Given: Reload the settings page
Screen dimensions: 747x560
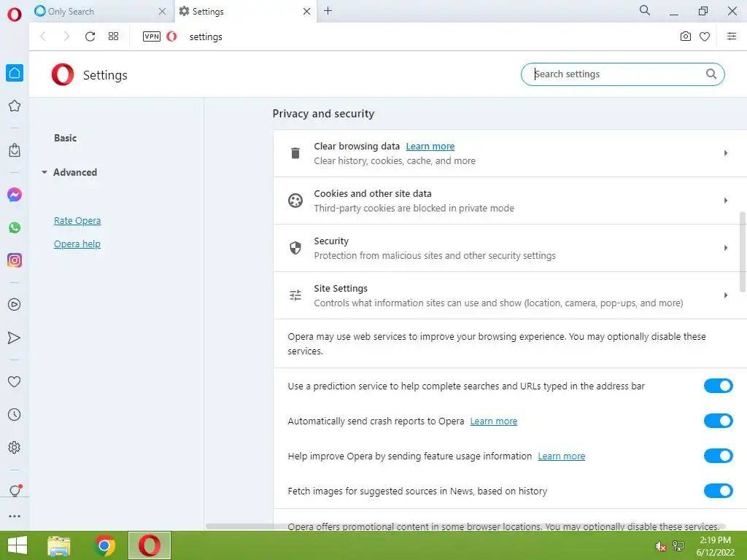Looking at the screenshot, I should (x=90, y=36).
